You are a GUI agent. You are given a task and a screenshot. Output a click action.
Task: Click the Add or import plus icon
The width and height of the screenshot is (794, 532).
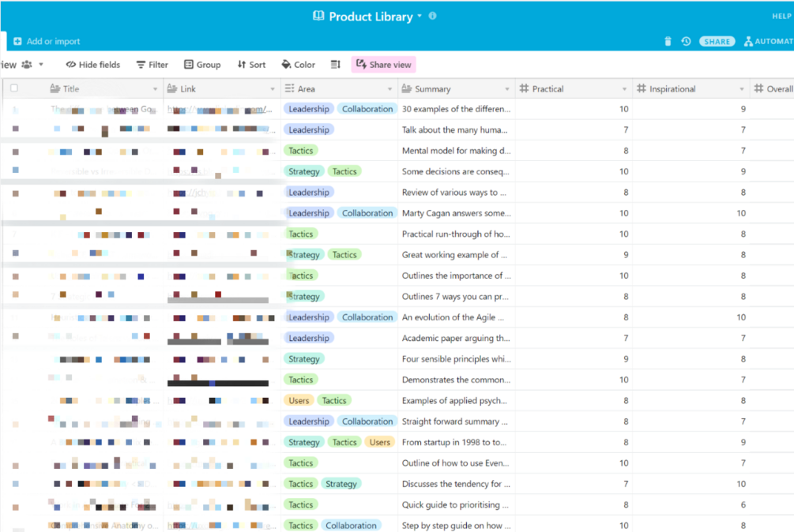(x=17, y=42)
